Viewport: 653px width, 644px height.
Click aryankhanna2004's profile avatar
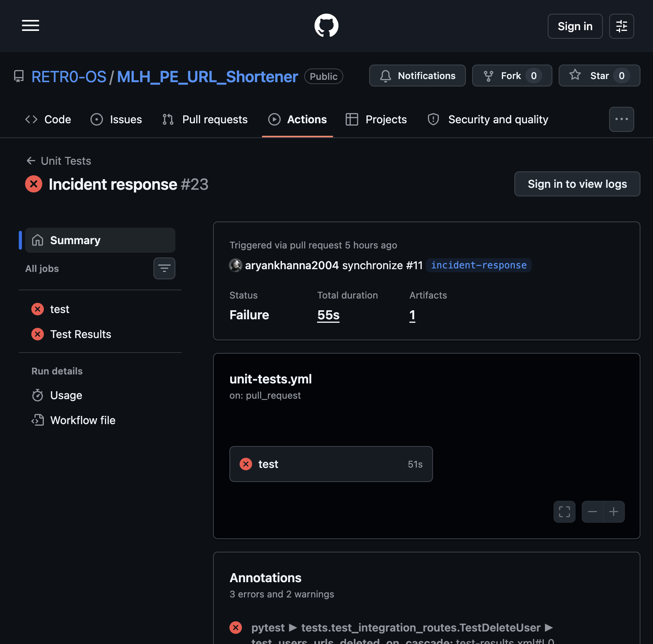[235, 265]
